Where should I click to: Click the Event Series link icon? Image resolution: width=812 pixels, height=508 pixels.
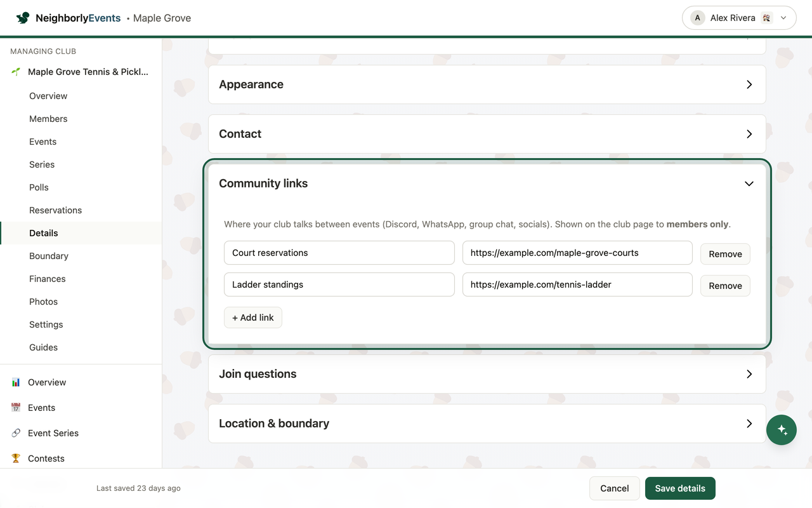click(16, 433)
